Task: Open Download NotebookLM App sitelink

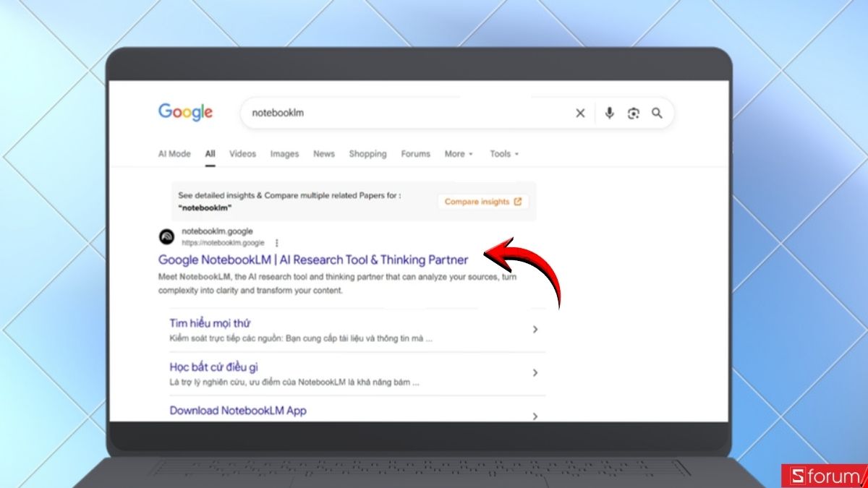Action: click(238, 411)
